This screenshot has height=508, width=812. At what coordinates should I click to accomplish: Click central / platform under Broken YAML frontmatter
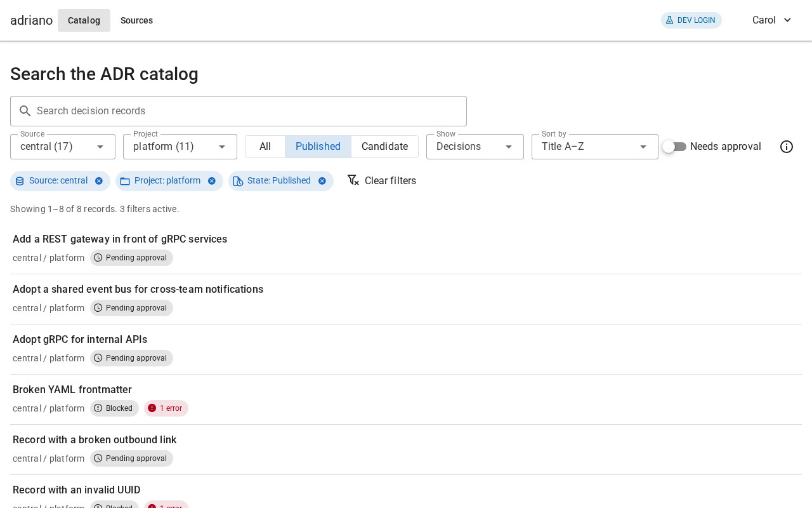48,408
